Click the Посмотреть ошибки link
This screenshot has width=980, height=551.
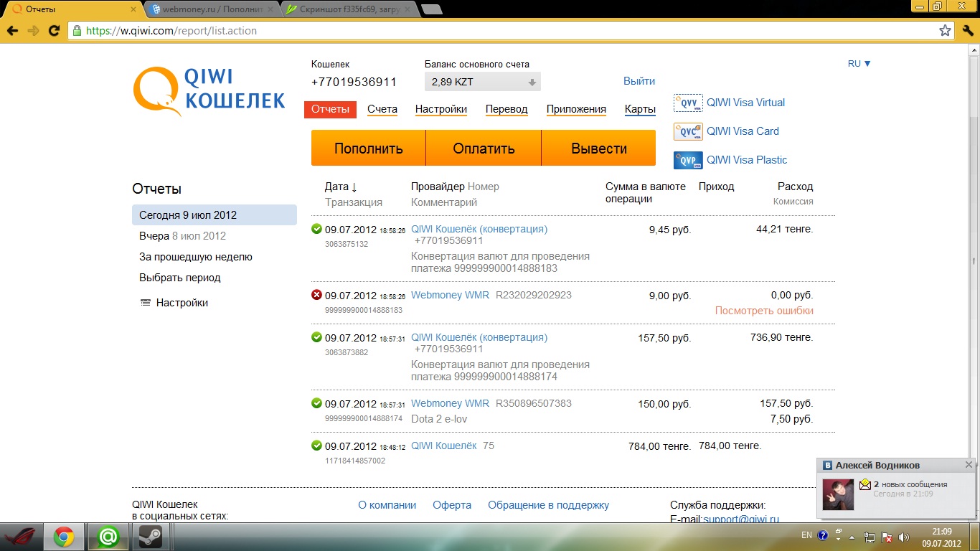pos(764,311)
